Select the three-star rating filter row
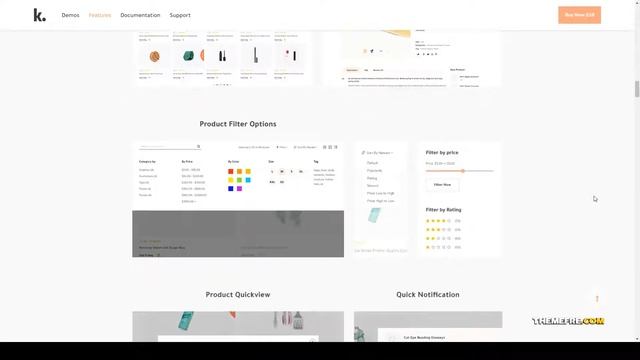Screen dimensions: 640x360 pos(443,230)
